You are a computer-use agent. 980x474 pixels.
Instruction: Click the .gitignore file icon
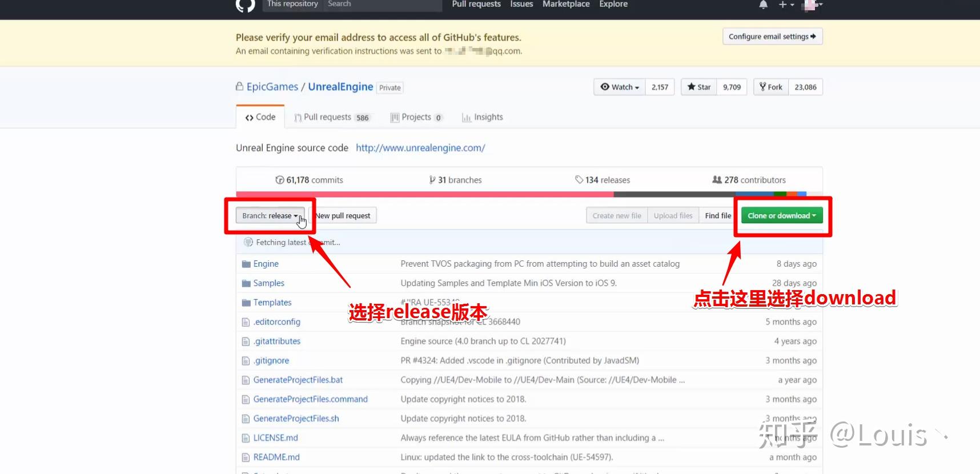[246, 361]
